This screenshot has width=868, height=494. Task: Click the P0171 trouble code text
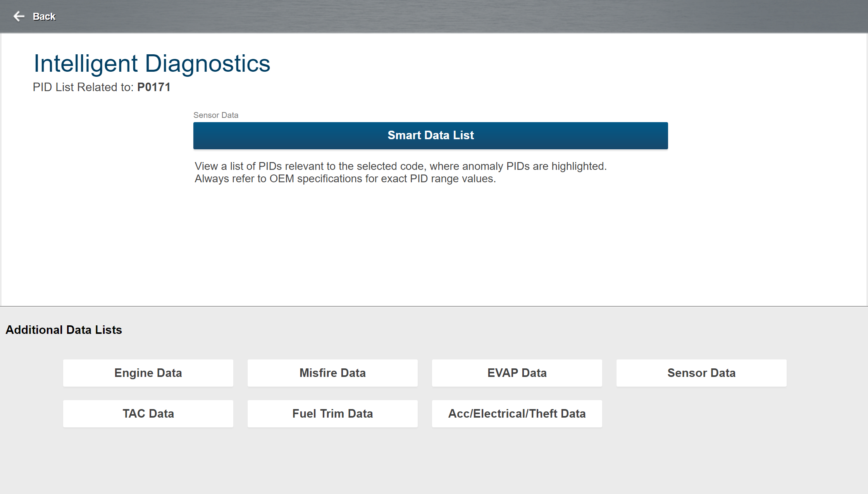pos(154,87)
